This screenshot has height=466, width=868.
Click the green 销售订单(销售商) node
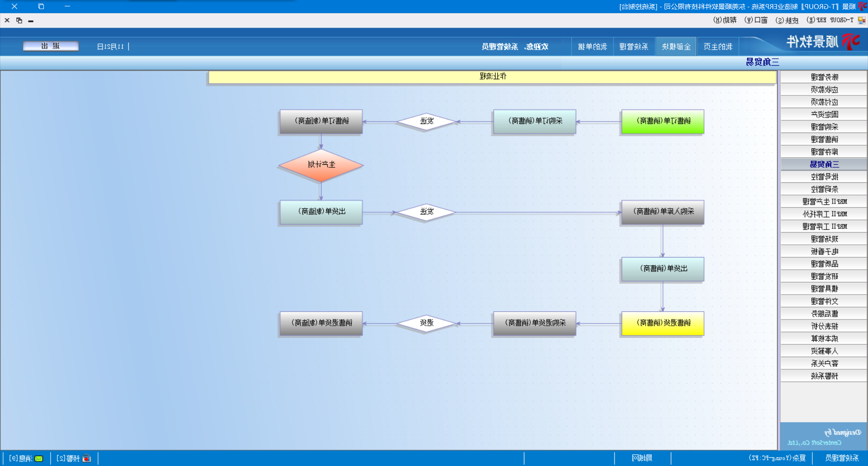point(662,121)
